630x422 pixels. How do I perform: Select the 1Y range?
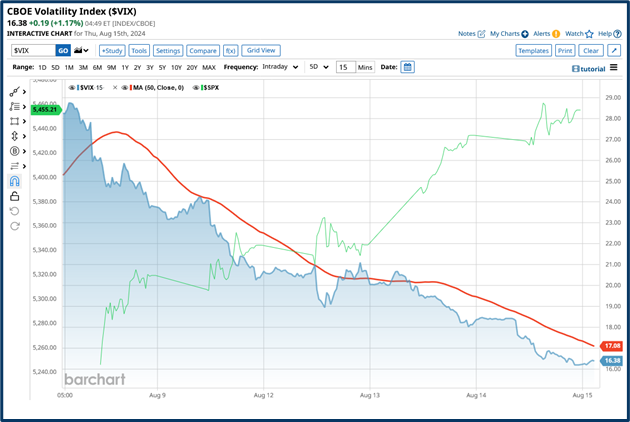(125, 68)
